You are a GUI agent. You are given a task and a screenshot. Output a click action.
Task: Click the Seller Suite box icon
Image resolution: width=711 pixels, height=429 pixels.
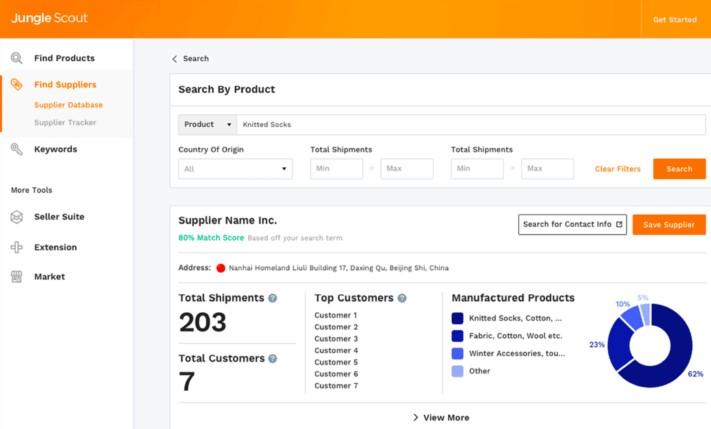16,217
